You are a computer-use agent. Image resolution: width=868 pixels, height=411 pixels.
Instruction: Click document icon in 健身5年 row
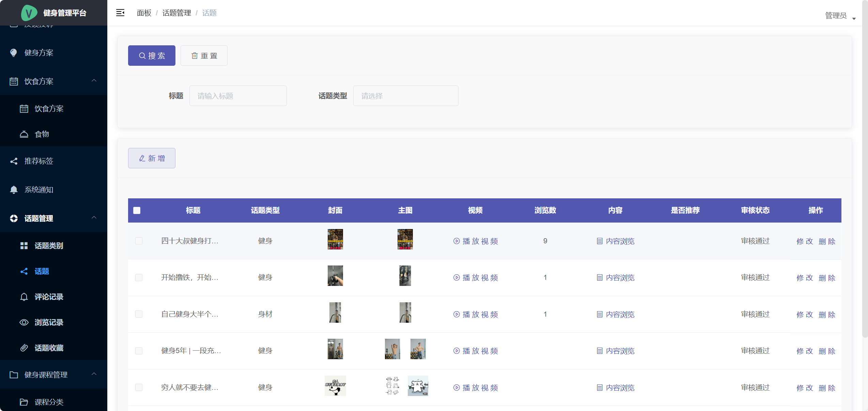(x=600, y=351)
